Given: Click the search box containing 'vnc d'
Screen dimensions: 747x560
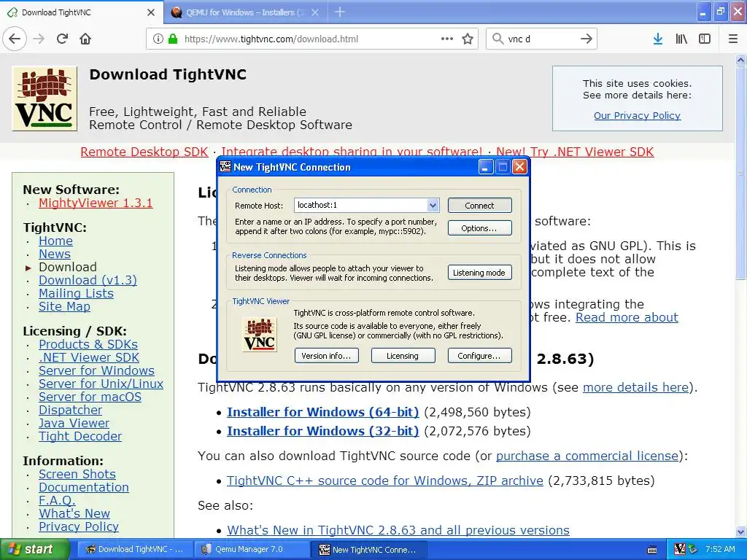Looking at the screenshot, I should [541, 39].
